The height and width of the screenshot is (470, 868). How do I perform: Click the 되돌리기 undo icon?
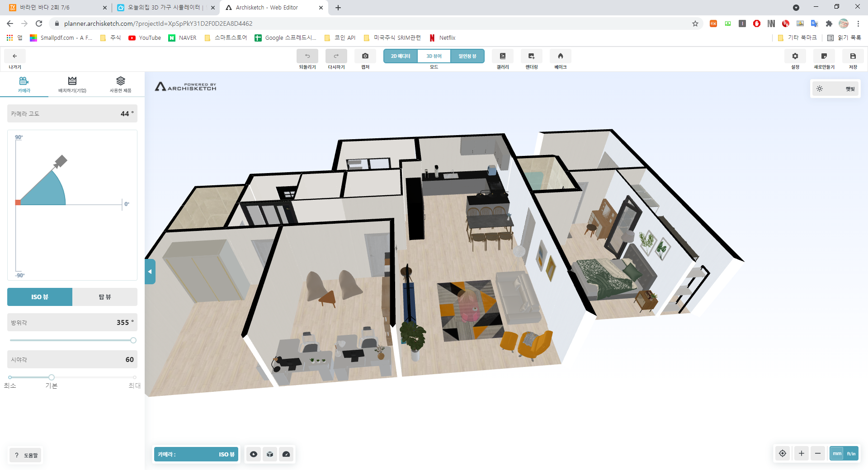(x=307, y=56)
